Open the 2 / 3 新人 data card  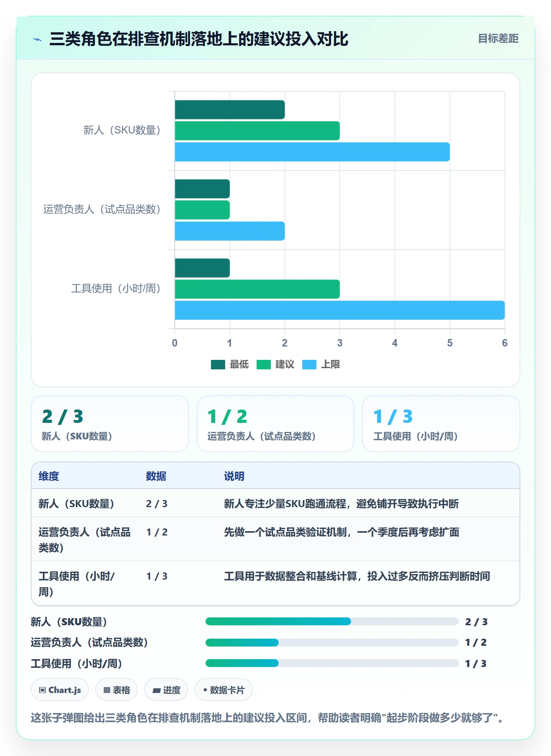pyautogui.click(x=110, y=424)
